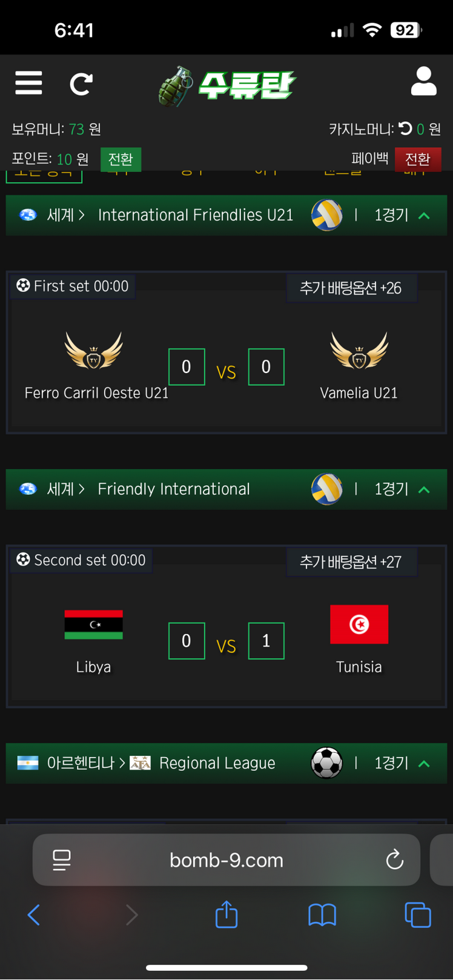Open the user profile icon
The width and height of the screenshot is (453, 980).
pos(423,82)
